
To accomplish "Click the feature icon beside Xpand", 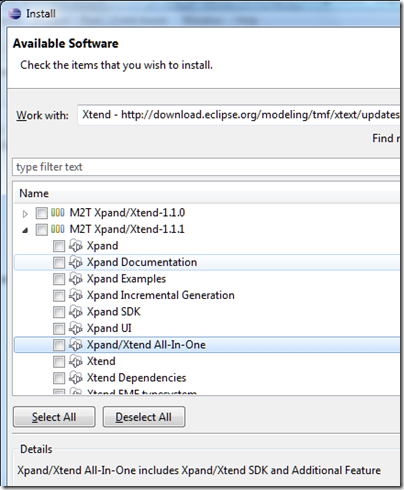I will [76, 246].
